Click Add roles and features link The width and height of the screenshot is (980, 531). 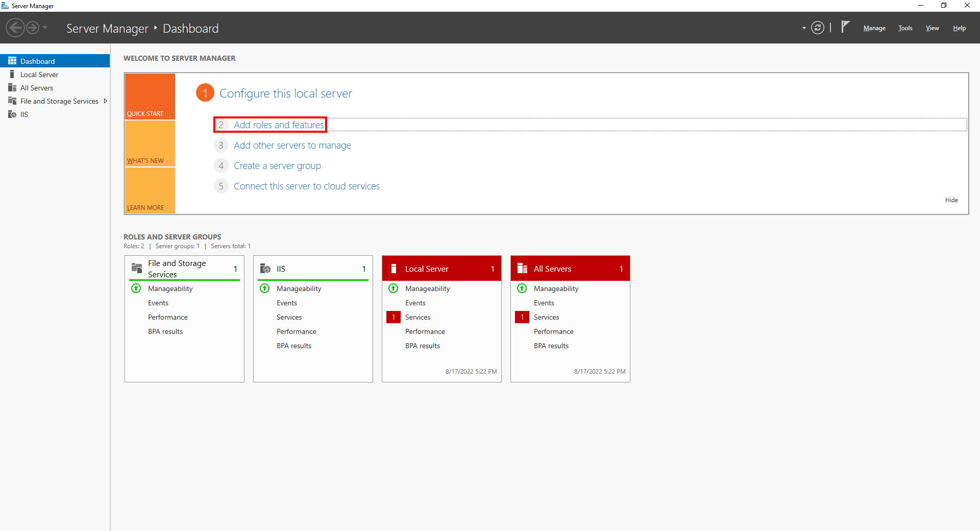(279, 125)
